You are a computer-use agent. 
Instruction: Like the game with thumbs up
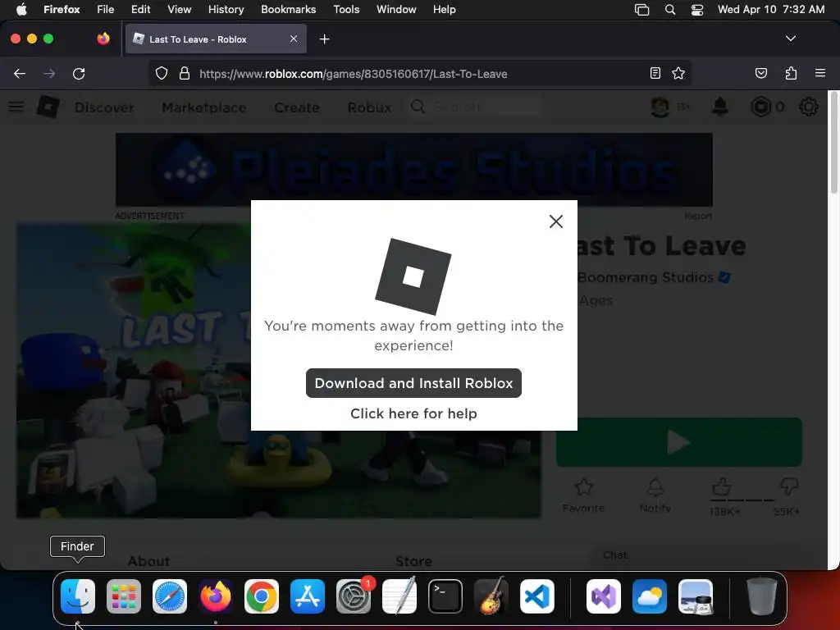722,487
